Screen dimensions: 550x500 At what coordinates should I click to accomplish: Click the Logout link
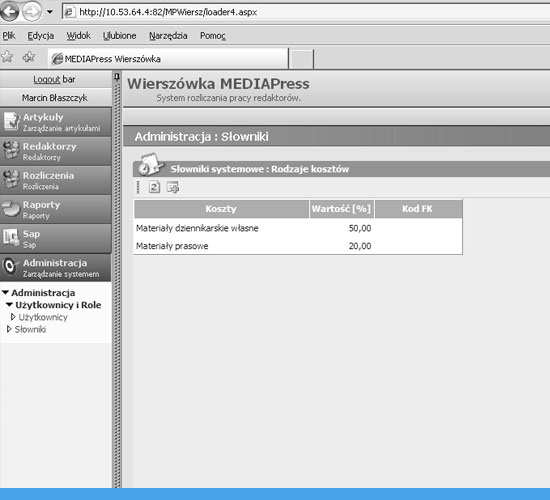pyautogui.click(x=47, y=79)
